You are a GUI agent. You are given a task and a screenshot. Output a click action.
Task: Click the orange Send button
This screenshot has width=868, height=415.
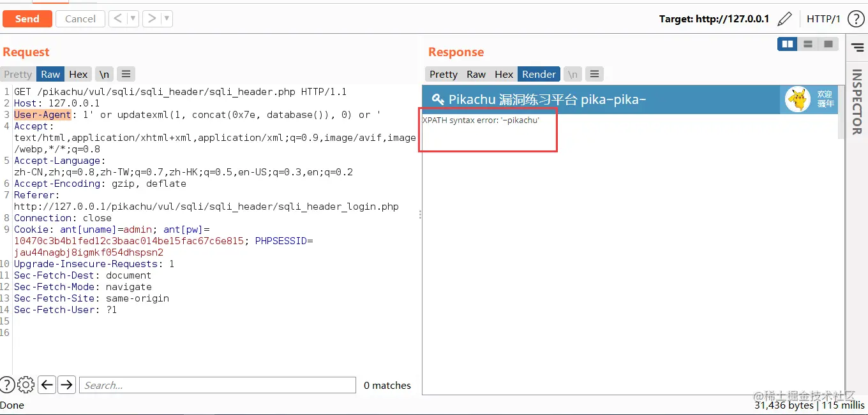27,18
